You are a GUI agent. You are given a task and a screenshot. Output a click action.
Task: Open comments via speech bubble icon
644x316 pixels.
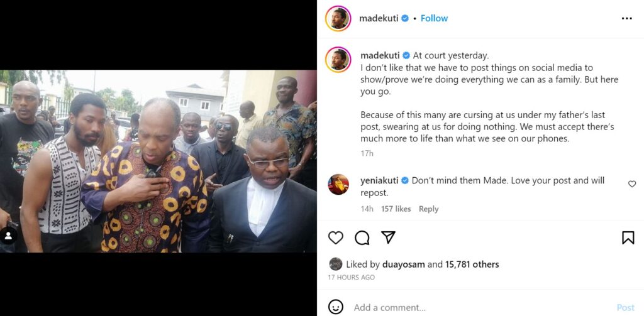tap(362, 237)
